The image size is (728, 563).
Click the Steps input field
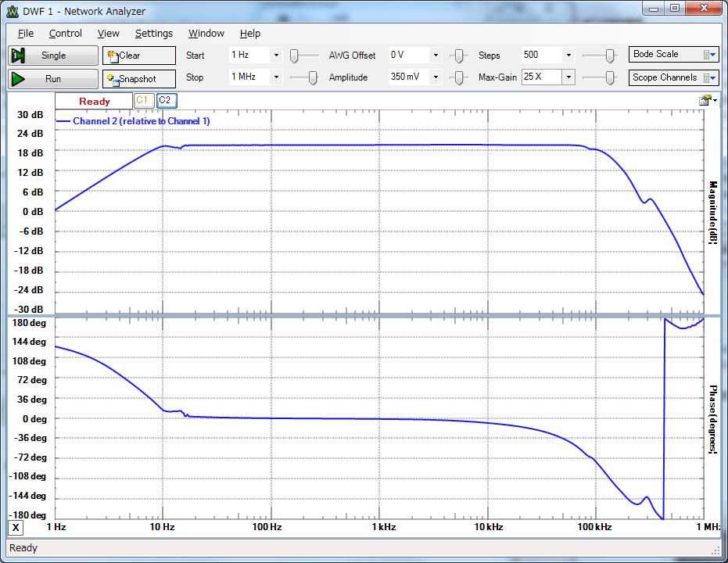pyautogui.click(x=540, y=56)
